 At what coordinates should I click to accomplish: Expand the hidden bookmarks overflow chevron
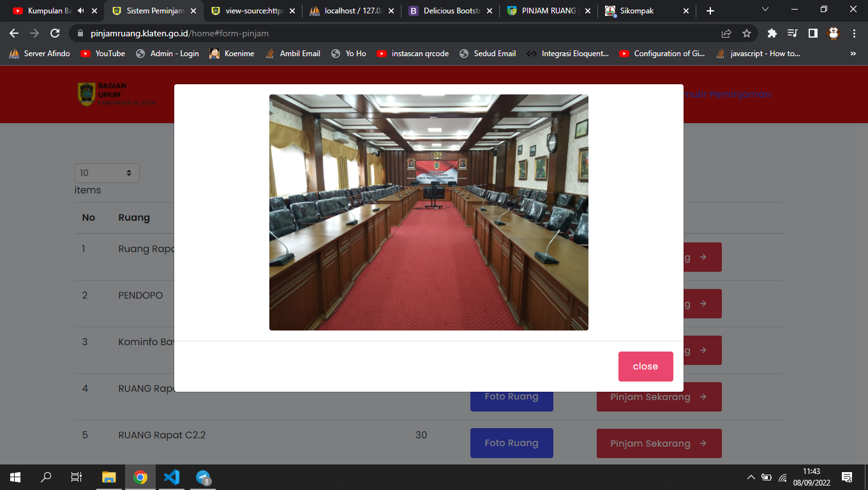[x=853, y=54]
